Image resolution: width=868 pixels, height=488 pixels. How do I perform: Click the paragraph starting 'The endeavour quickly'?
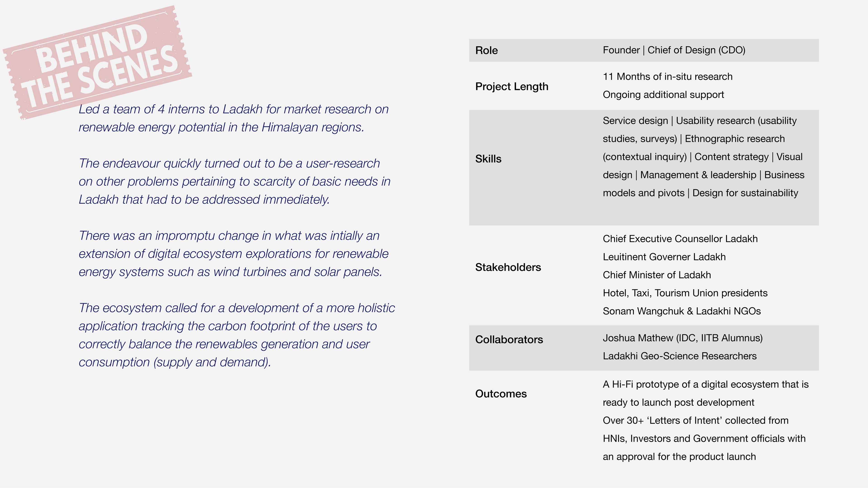(234, 181)
